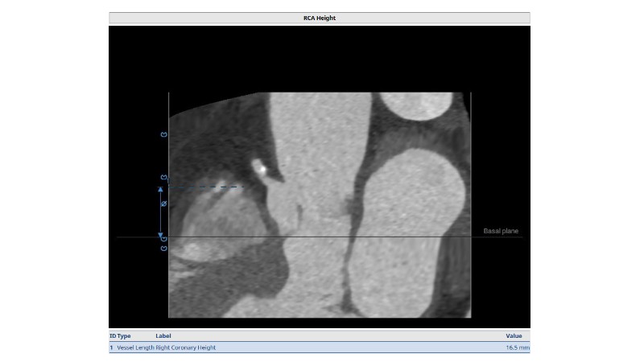
Task: Click the row ID number 1 in the table
Action: [111, 348]
